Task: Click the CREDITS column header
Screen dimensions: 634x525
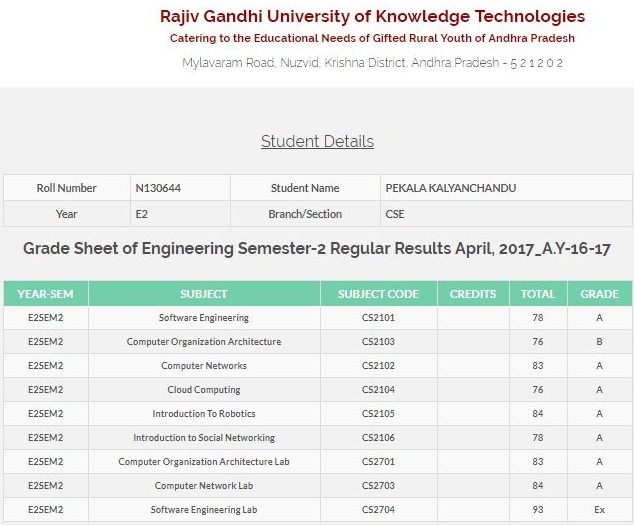Action: [473, 294]
